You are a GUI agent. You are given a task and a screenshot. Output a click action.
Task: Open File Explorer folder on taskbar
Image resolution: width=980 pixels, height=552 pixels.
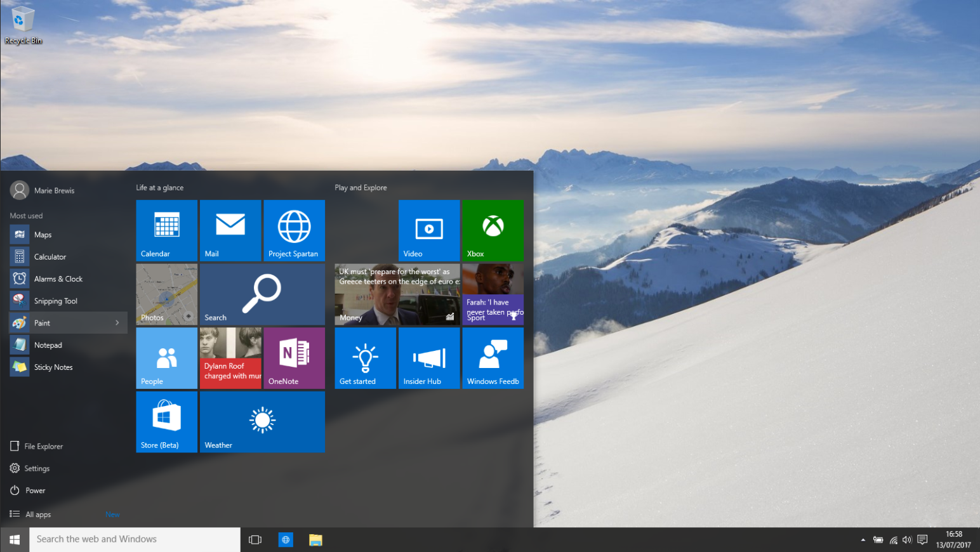tap(315, 540)
